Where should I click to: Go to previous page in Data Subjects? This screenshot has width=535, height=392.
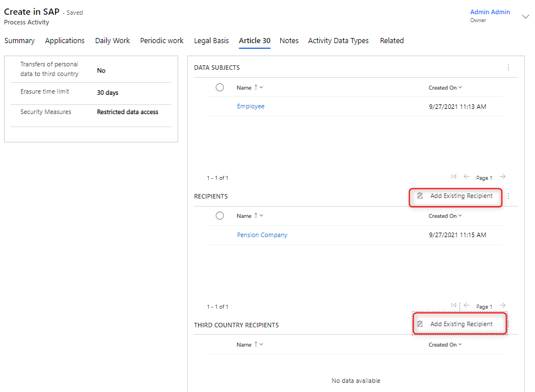(x=466, y=177)
